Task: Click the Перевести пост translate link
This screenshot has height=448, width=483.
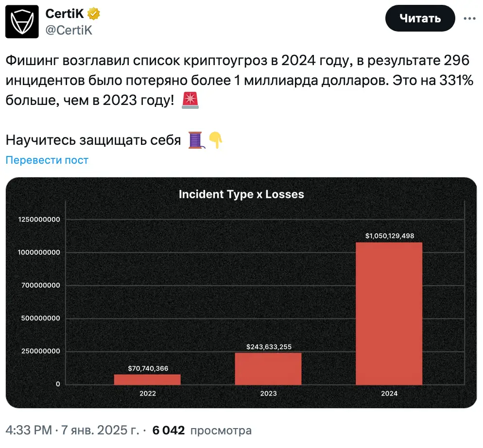Action: tap(47, 160)
